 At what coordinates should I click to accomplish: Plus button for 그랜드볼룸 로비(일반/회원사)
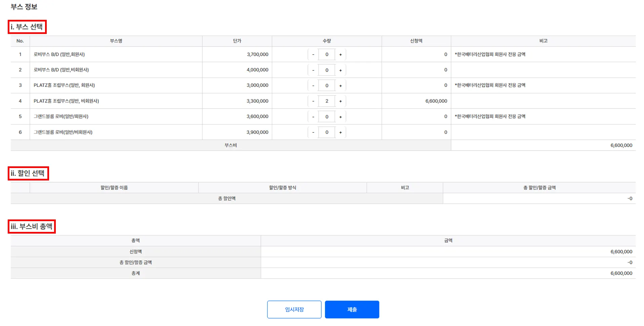point(340,117)
